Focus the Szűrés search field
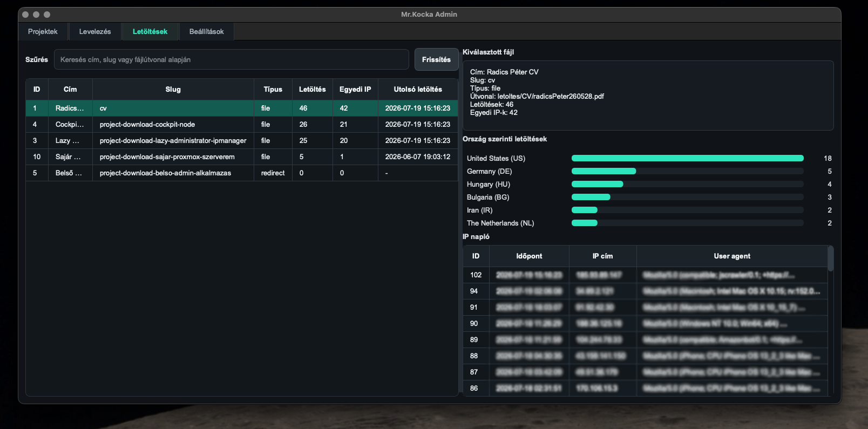Image resolution: width=868 pixels, height=429 pixels. point(231,59)
